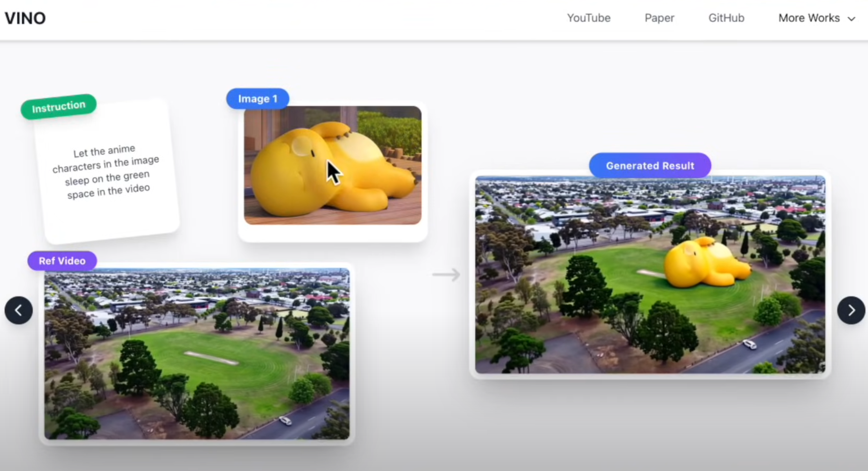This screenshot has width=868, height=471.
Task: Click the green Instruction badge
Action: tap(59, 107)
